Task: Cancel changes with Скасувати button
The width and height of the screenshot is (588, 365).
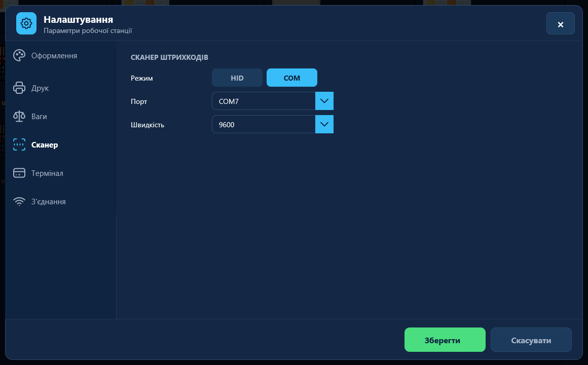Action: tap(531, 340)
